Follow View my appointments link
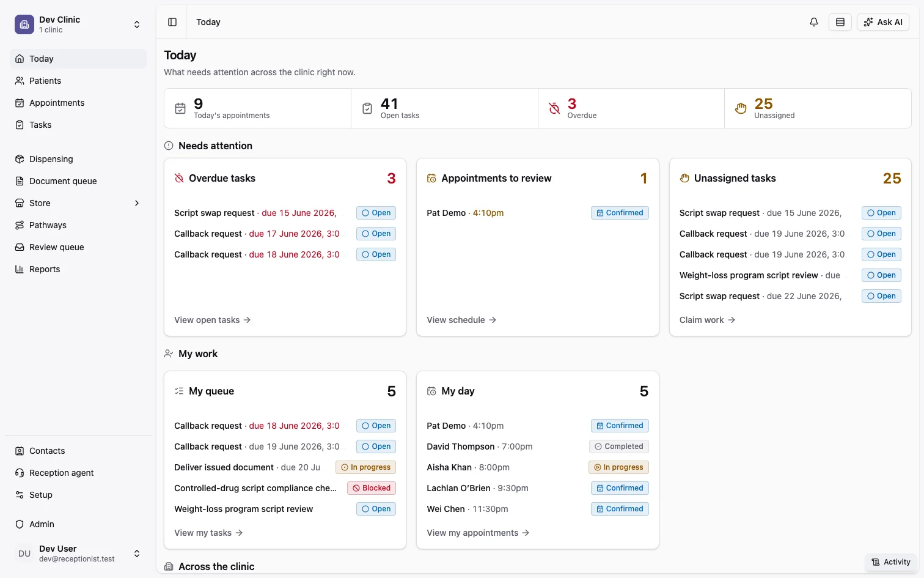The height and width of the screenshot is (578, 924). (478, 533)
